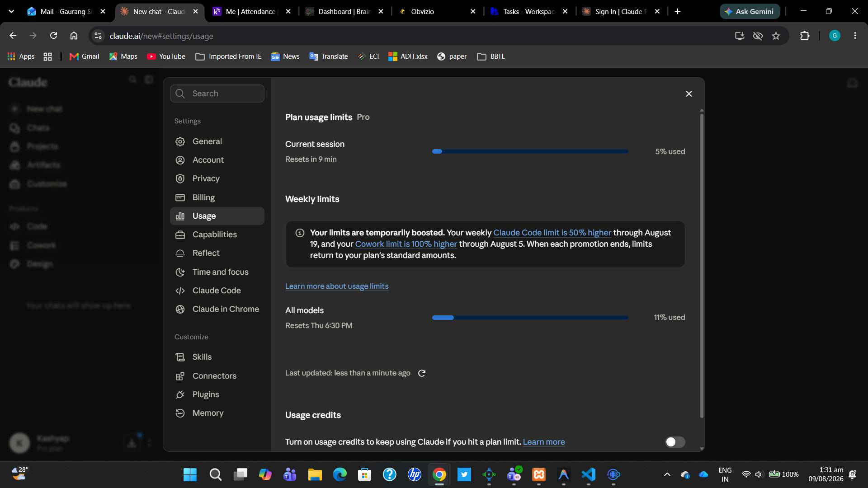The height and width of the screenshot is (488, 868).
Task: Refresh the usage last updated icon
Action: (x=422, y=373)
